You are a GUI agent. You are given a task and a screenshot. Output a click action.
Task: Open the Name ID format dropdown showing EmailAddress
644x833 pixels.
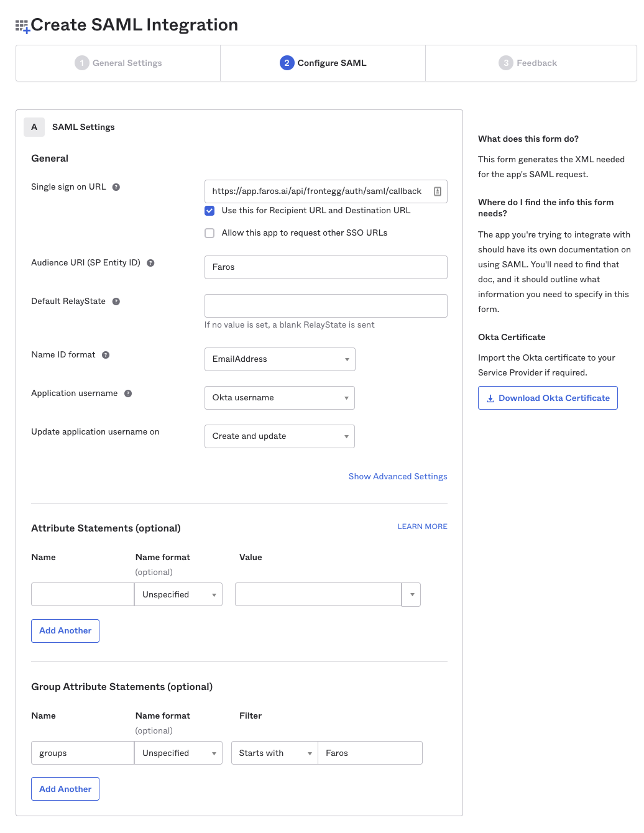(x=280, y=359)
